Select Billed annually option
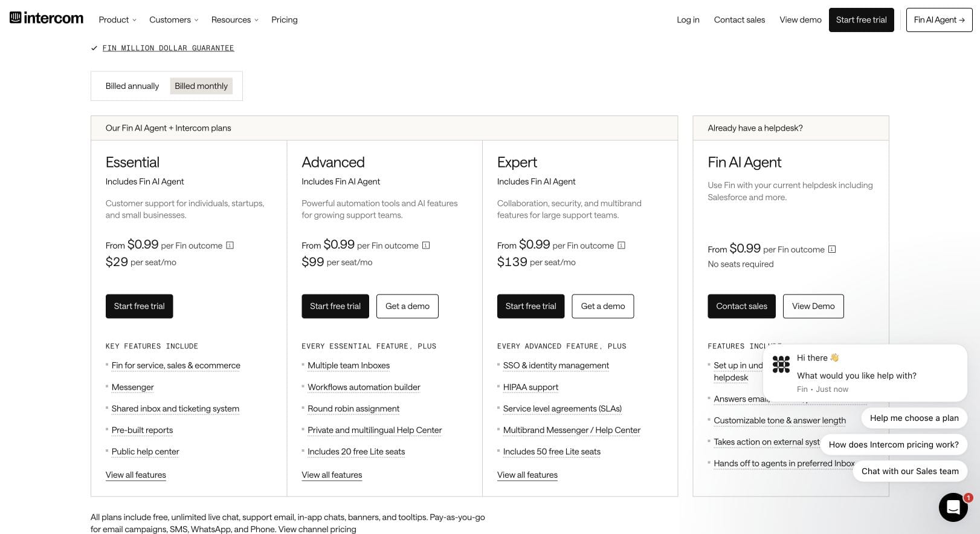This screenshot has width=980, height=534. click(x=132, y=86)
